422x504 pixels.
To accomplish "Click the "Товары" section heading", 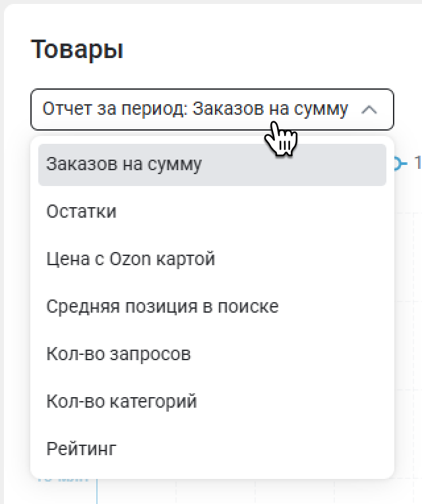I will [77, 50].
